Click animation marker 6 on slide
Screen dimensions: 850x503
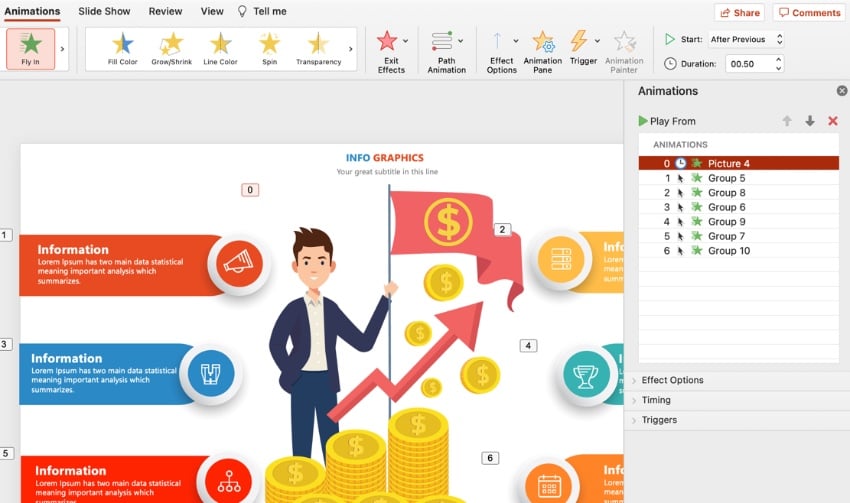[x=490, y=458]
